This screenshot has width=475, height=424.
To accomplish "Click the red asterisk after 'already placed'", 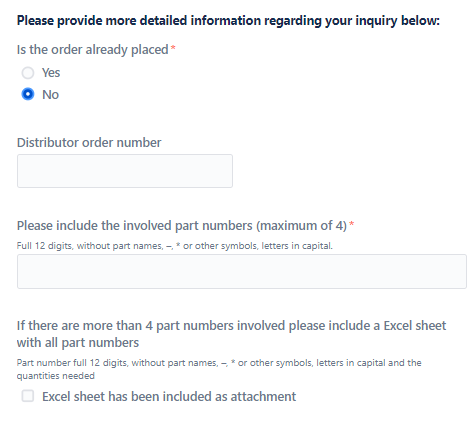I will coord(173,49).
